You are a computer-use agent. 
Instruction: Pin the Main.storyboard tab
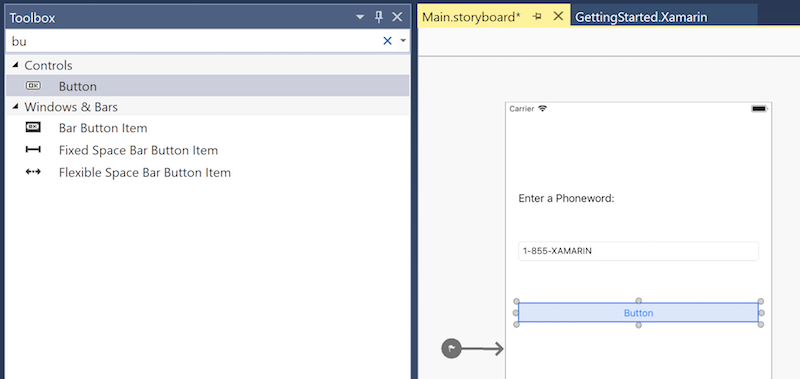click(537, 17)
